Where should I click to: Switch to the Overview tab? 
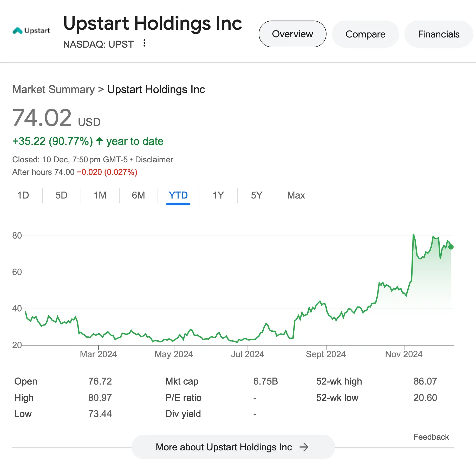[x=292, y=34]
